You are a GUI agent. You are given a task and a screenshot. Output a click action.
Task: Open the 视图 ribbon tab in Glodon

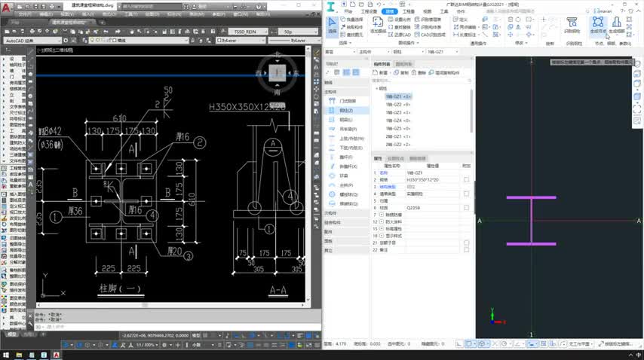click(427, 11)
